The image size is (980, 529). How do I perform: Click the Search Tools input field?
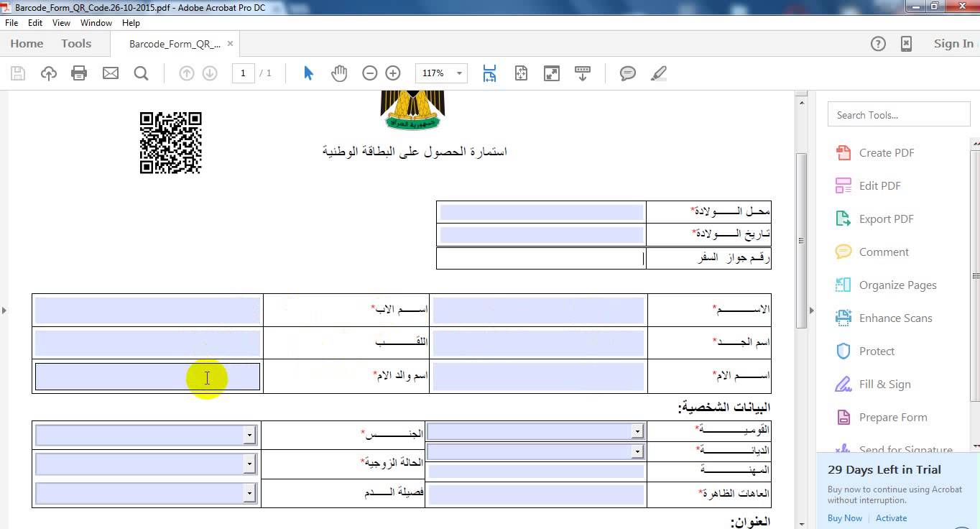coord(898,115)
